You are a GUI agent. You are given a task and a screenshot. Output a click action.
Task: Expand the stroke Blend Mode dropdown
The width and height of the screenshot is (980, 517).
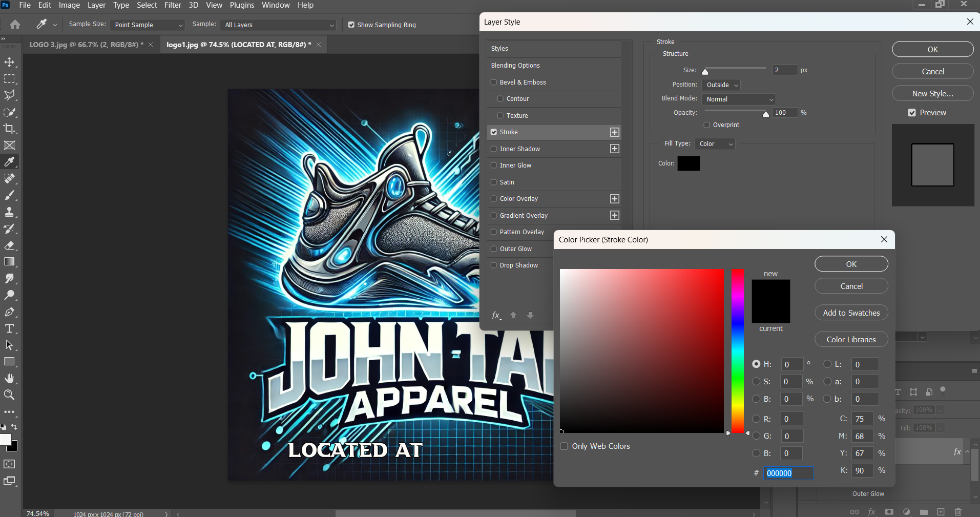pos(739,99)
